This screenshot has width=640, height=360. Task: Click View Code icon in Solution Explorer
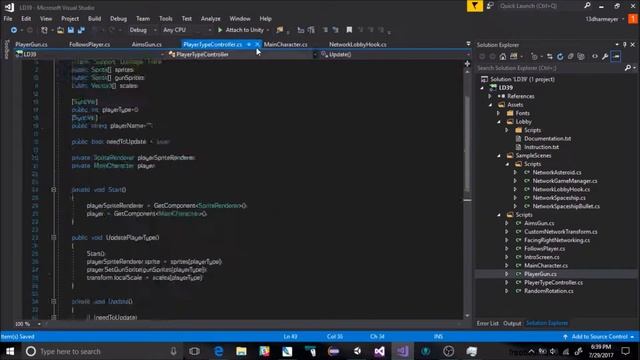pos(595,57)
